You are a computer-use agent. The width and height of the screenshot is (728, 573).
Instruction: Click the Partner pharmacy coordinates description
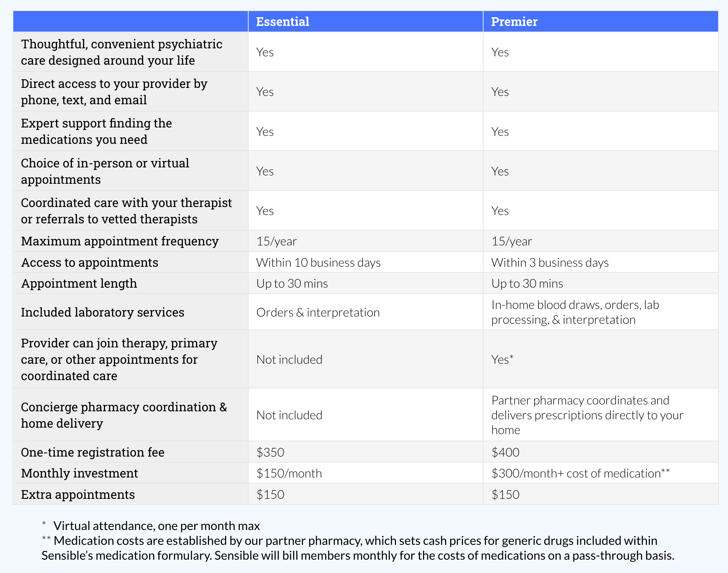587,415
